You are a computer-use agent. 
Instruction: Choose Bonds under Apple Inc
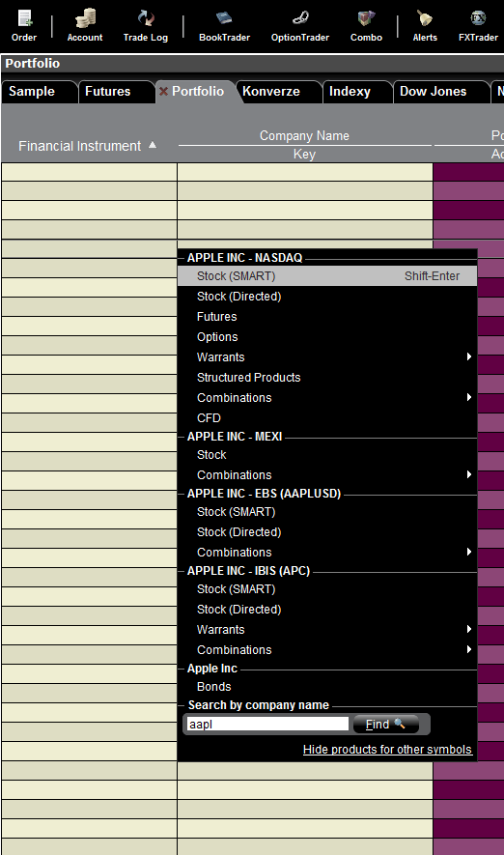click(x=327, y=687)
